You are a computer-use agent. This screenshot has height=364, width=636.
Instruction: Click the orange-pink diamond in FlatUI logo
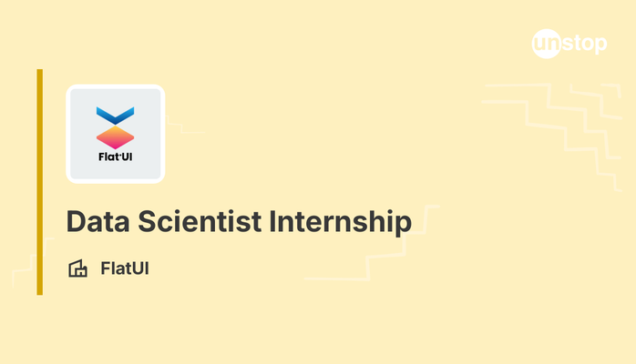116,137
